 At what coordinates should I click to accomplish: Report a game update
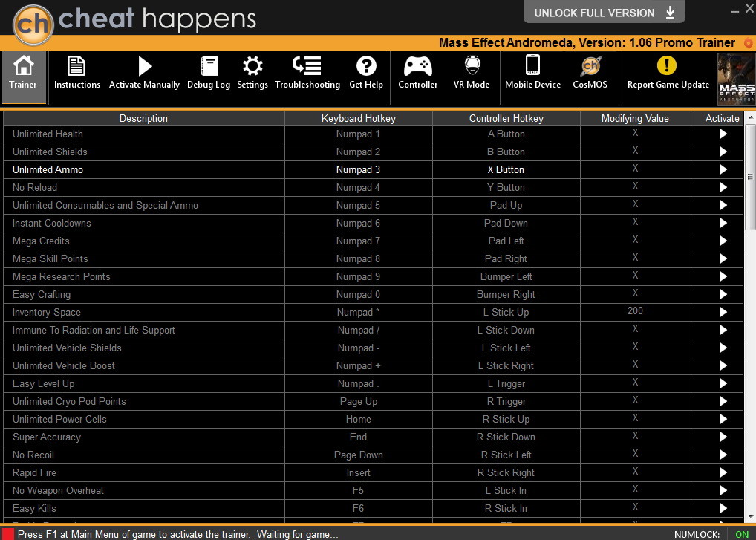[668, 73]
